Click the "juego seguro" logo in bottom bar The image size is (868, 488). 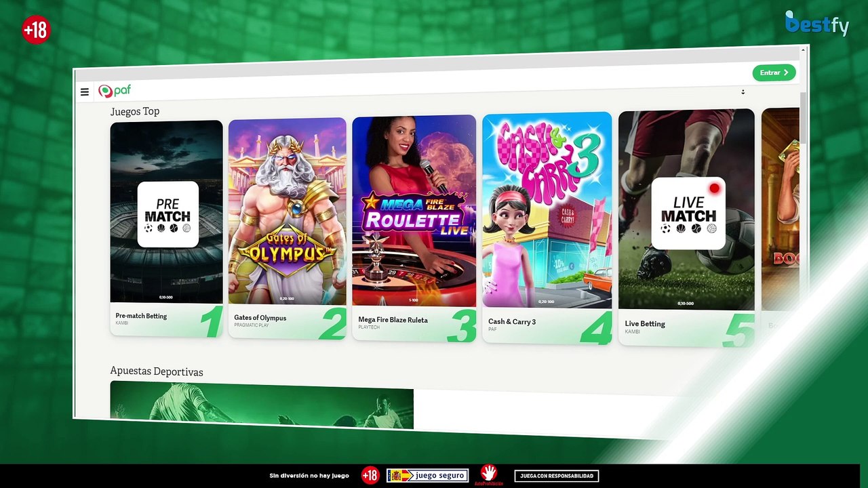pyautogui.click(x=427, y=476)
